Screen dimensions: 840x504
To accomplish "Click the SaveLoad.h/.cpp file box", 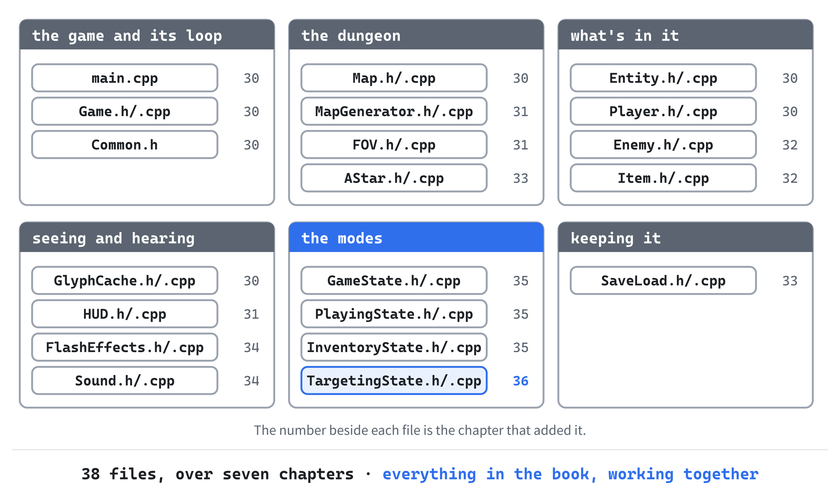I will 663,280.
